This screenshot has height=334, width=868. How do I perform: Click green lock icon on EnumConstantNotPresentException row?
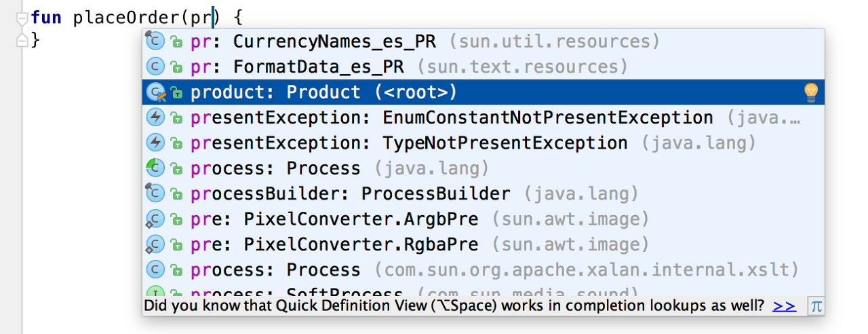pyautogui.click(x=176, y=118)
